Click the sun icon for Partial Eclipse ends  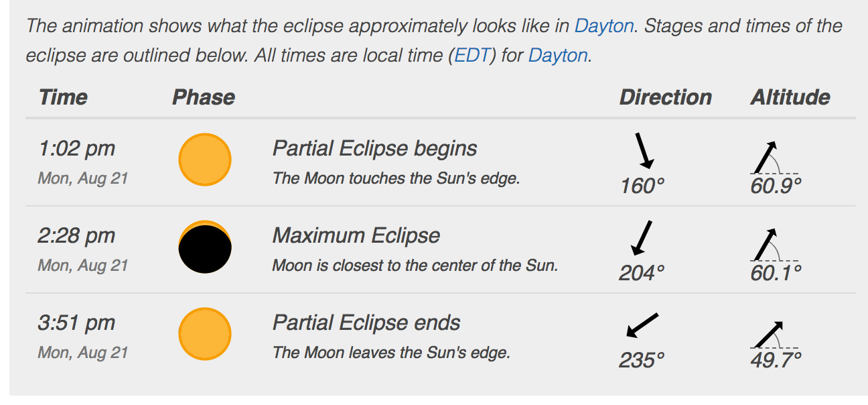(x=205, y=334)
